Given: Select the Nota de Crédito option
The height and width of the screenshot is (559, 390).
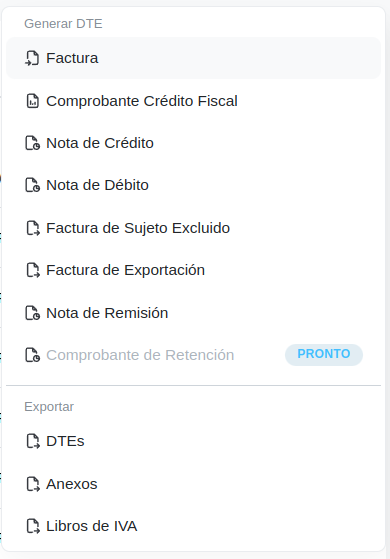Looking at the screenshot, I should (x=194, y=143).
